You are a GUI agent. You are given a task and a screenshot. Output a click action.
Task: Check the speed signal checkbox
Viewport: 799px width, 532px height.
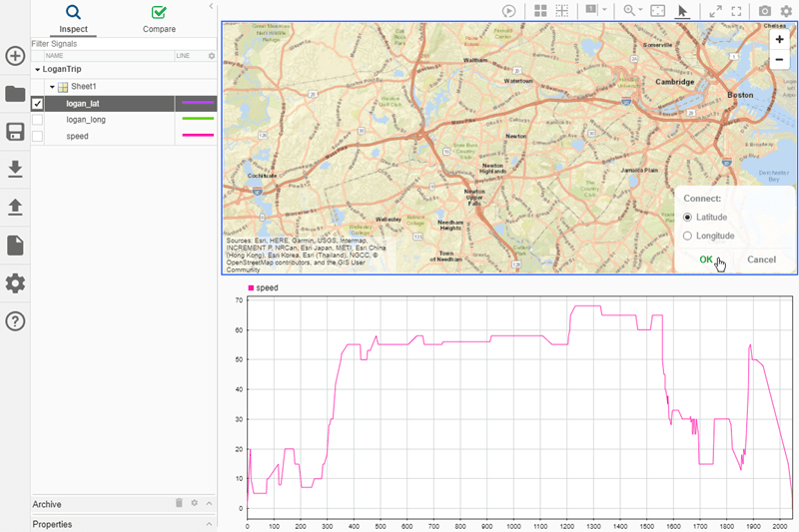(37, 136)
